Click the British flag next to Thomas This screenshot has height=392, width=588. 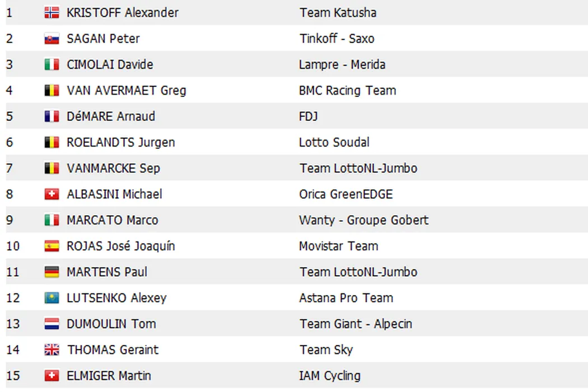[x=52, y=350]
